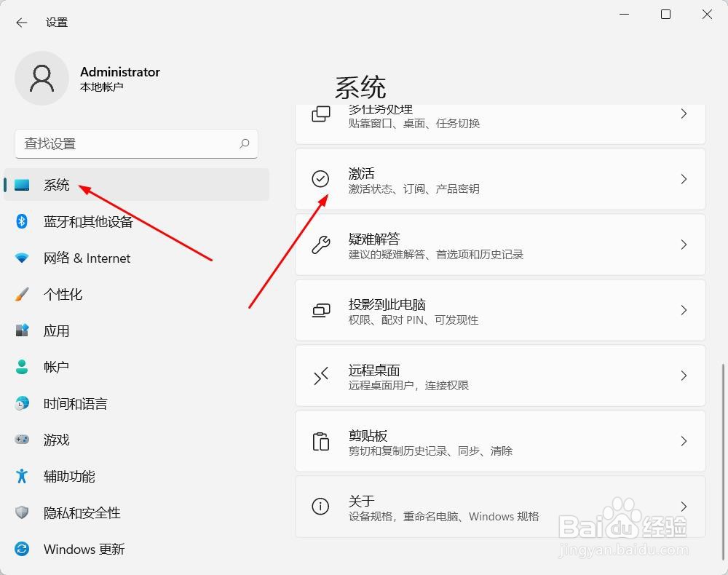Select 时间和语言 clock icon
The image size is (728, 575).
(22, 403)
